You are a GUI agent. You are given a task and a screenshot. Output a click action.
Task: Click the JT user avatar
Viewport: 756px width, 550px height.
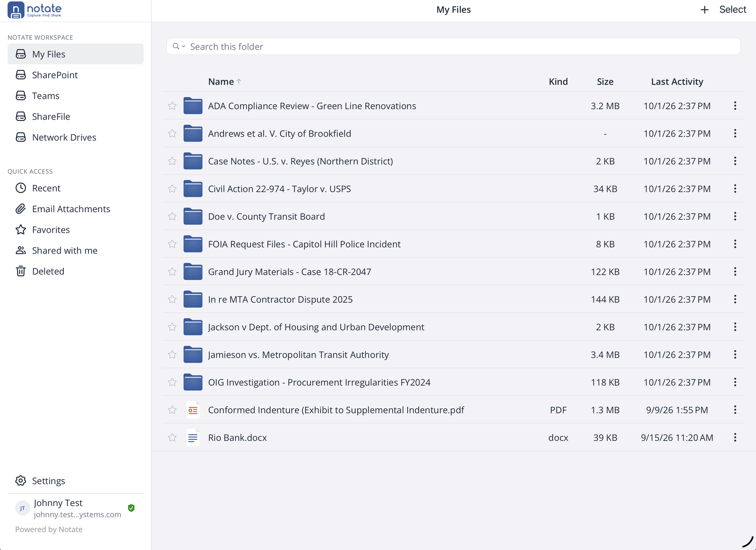[x=23, y=508]
